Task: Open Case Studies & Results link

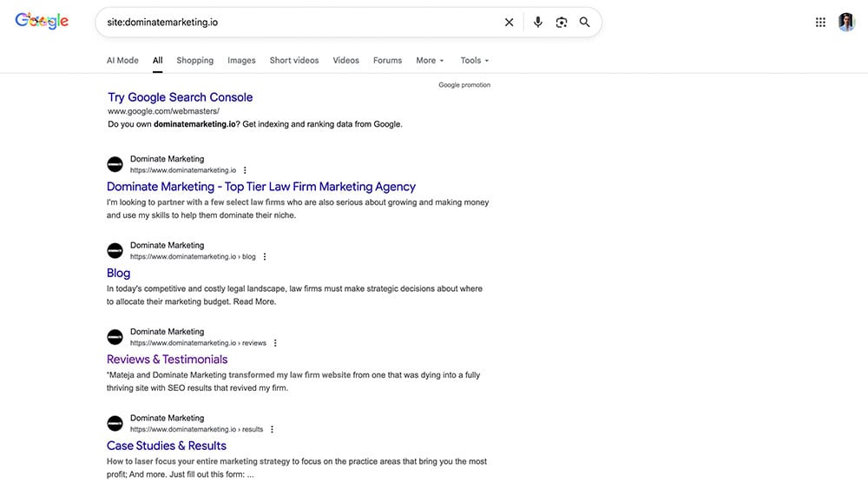Action: (x=167, y=446)
